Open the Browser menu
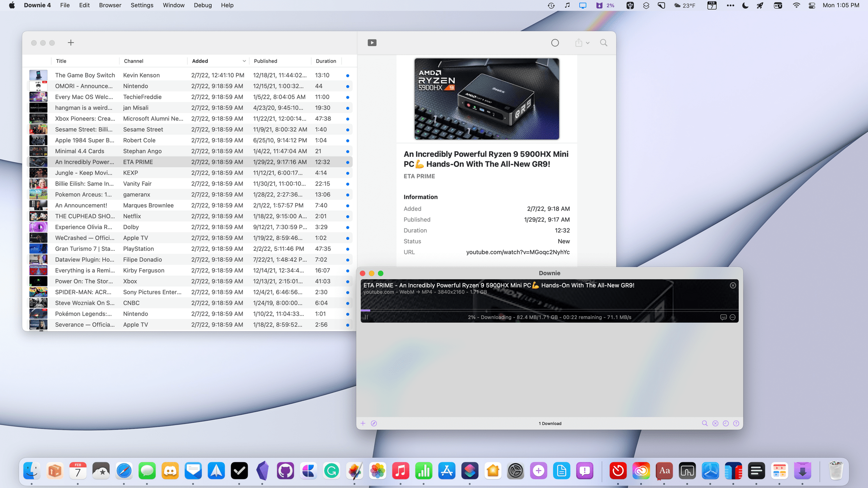 point(110,5)
